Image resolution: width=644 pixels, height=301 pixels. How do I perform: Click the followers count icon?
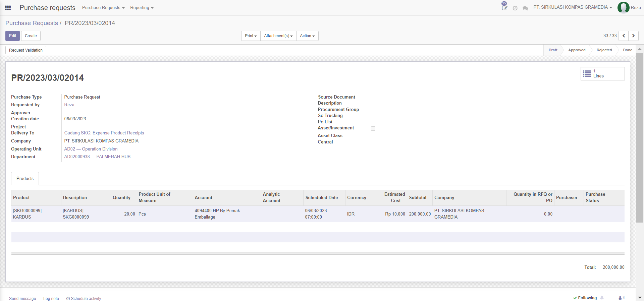click(x=622, y=298)
